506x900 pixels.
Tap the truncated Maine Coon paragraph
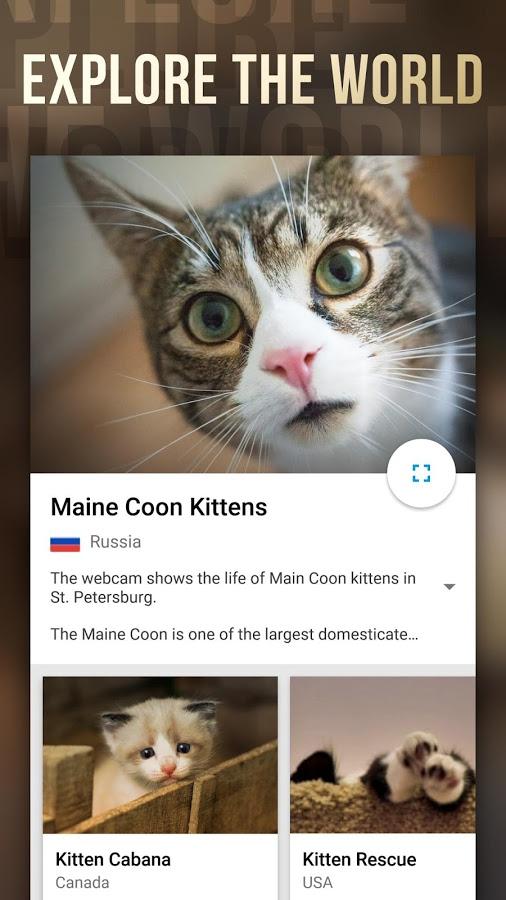[233, 634]
